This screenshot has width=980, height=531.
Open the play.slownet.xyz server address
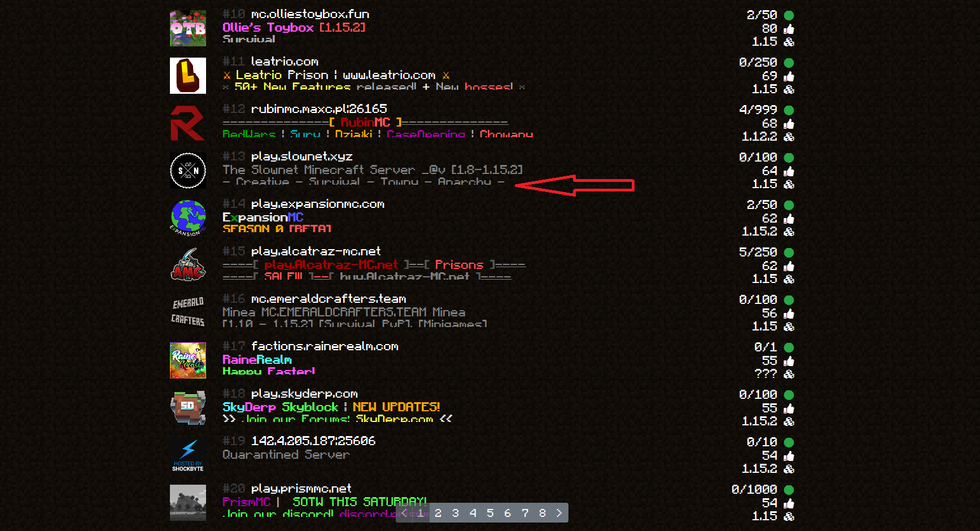[301, 156]
